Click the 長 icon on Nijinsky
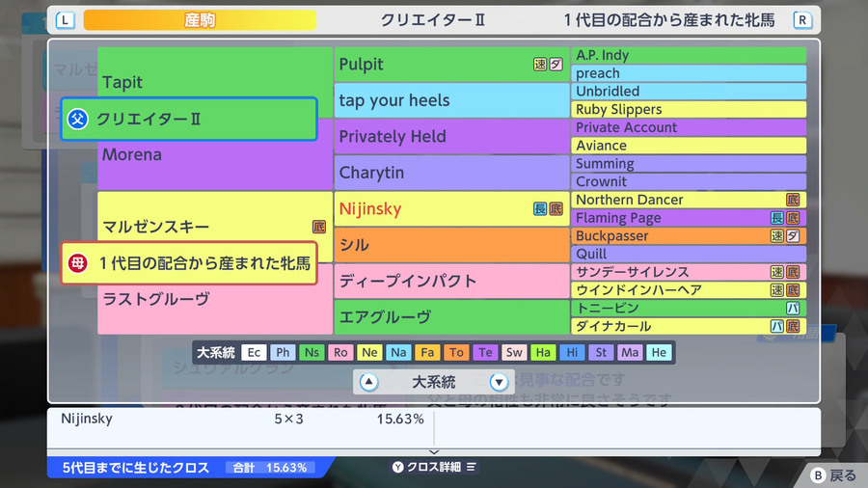The image size is (868, 488). pyautogui.click(x=540, y=208)
